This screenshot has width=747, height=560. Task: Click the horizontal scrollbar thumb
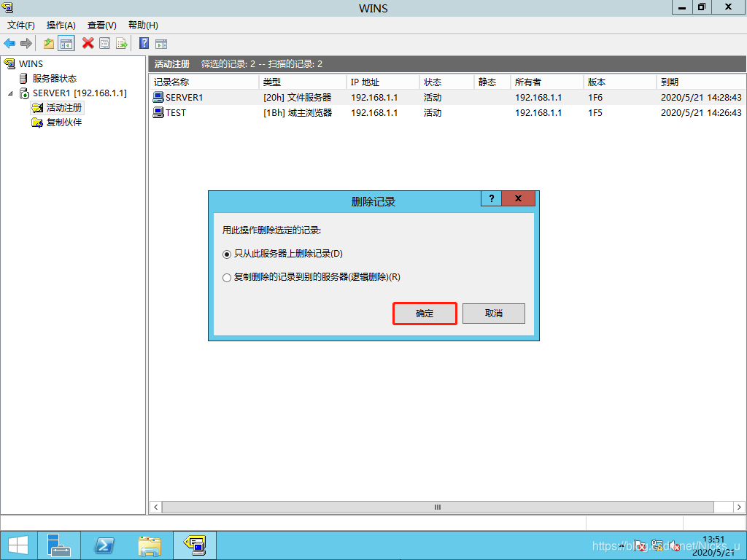tap(438, 507)
